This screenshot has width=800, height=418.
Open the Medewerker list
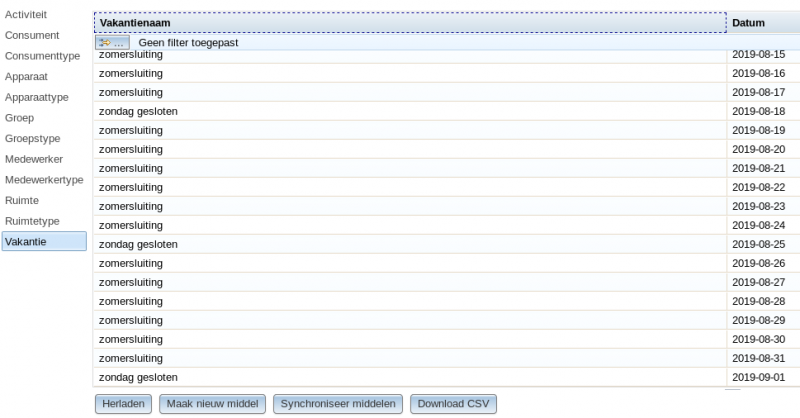pyautogui.click(x=34, y=159)
